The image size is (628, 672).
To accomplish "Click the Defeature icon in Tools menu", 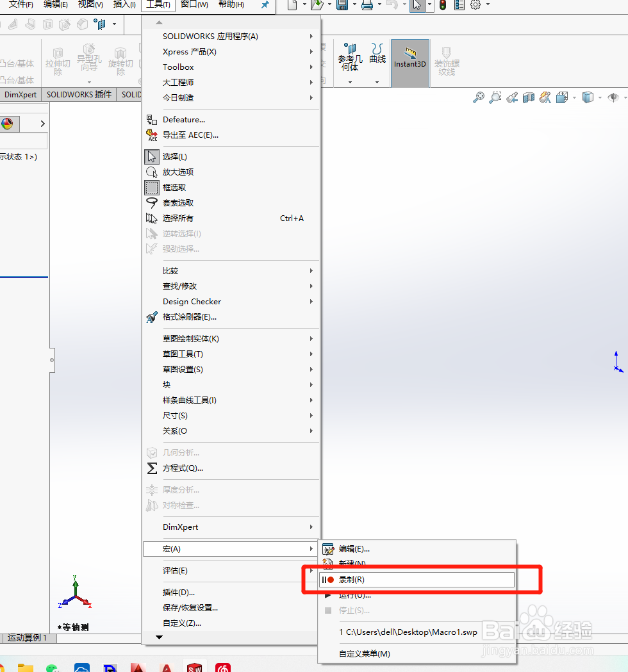I will [x=152, y=120].
